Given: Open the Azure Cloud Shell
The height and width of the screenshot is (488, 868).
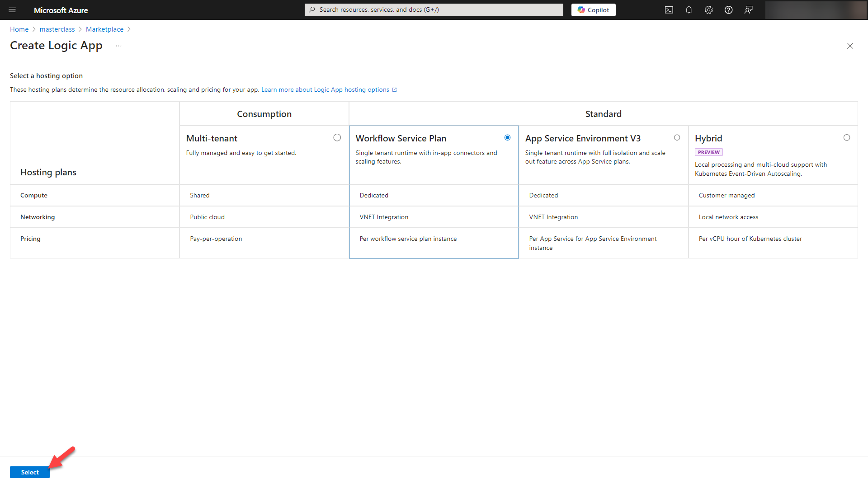Looking at the screenshot, I should [x=669, y=9].
